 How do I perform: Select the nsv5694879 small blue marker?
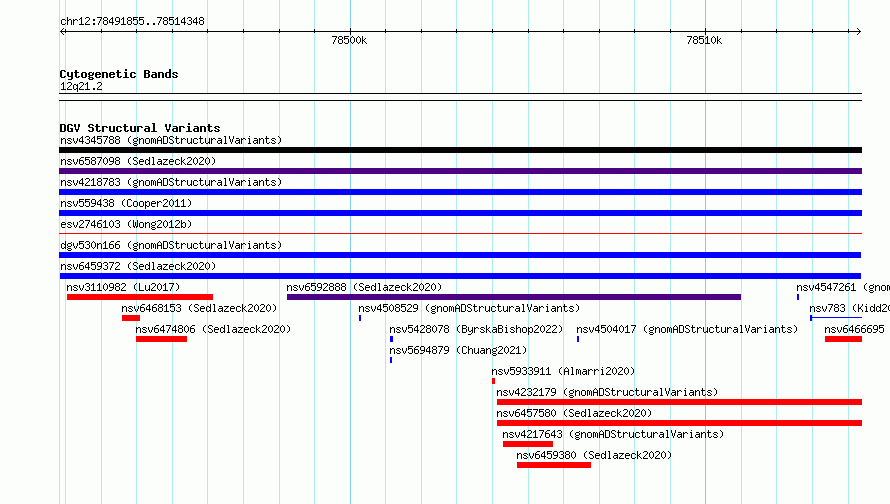click(391, 360)
